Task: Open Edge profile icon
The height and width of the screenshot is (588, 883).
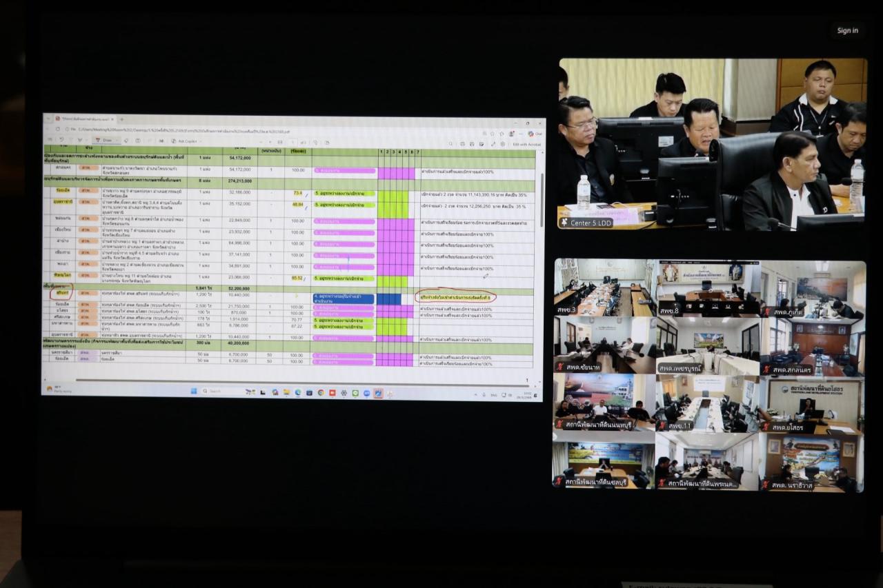Action: [x=511, y=134]
